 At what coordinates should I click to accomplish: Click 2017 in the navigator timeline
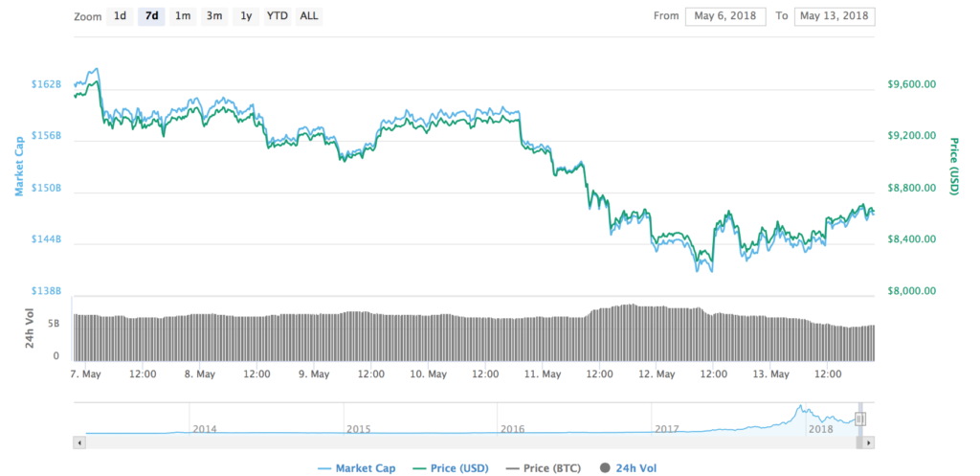[x=667, y=430]
